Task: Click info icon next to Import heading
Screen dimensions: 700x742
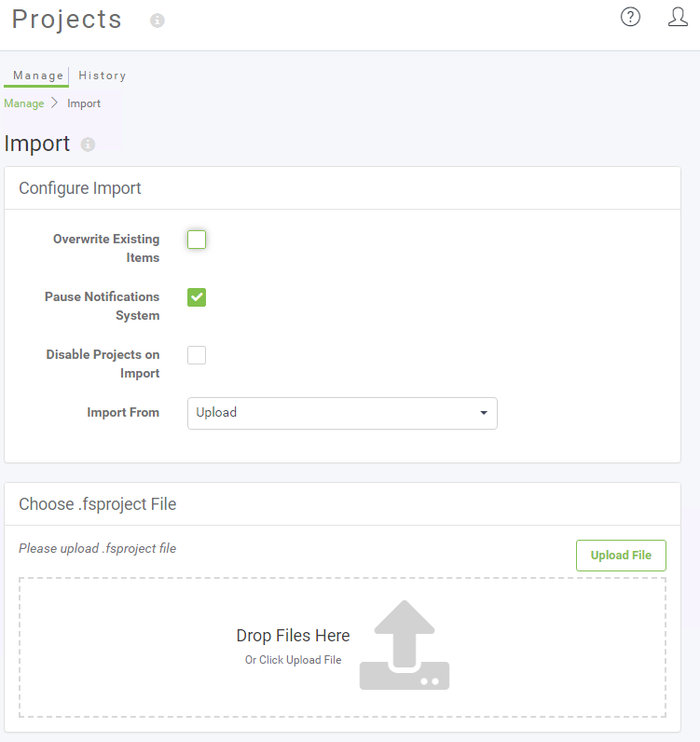Action: click(x=88, y=144)
